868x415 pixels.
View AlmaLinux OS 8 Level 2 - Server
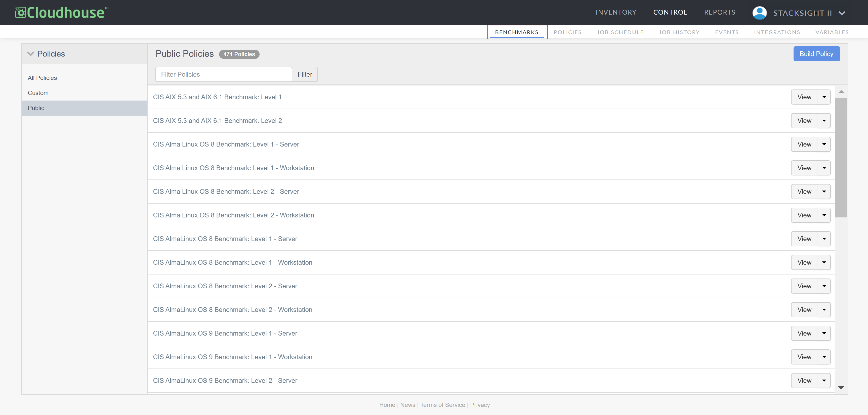coord(804,286)
